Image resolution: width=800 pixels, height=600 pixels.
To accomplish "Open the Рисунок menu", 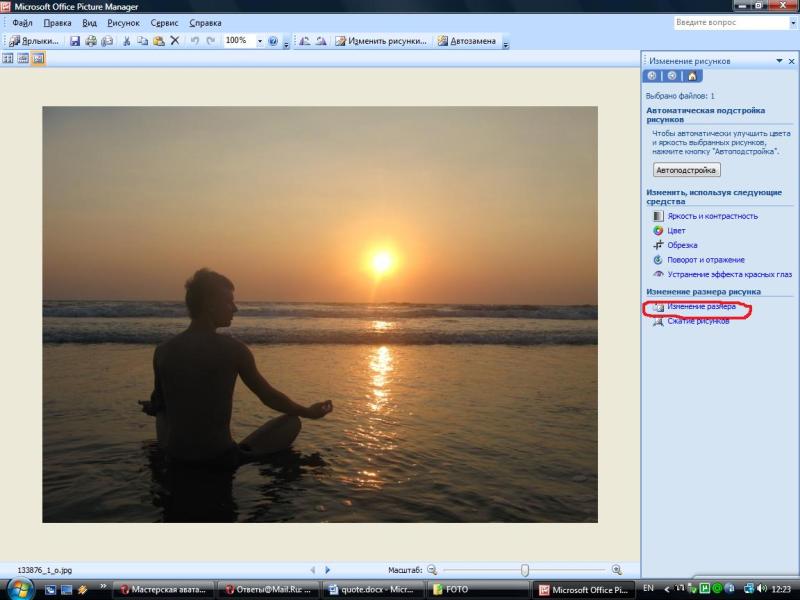I will (x=123, y=22).
